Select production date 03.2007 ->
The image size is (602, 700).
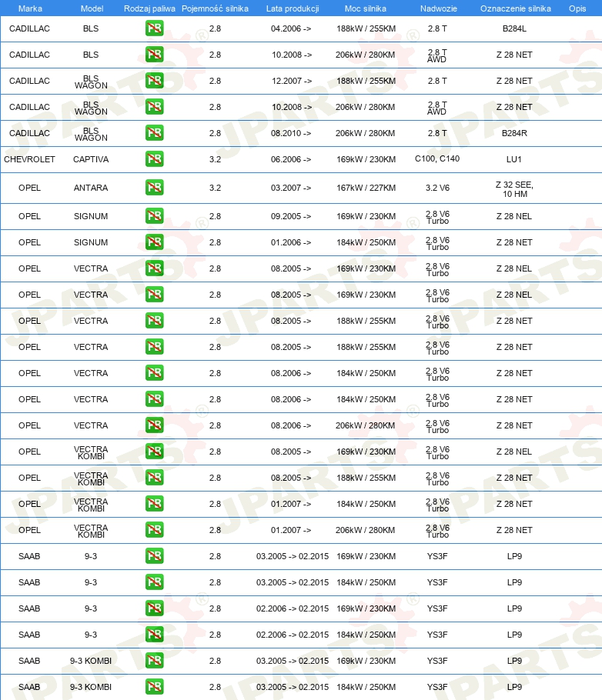point(291,188)
